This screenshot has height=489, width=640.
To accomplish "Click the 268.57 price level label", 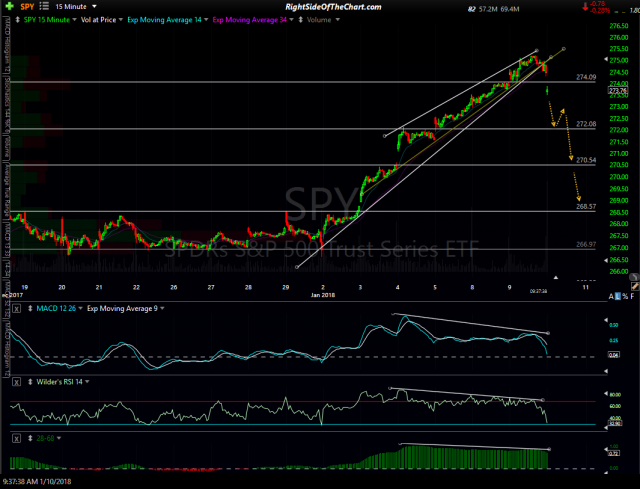I will pyautogui.click(x=586, y=207).
